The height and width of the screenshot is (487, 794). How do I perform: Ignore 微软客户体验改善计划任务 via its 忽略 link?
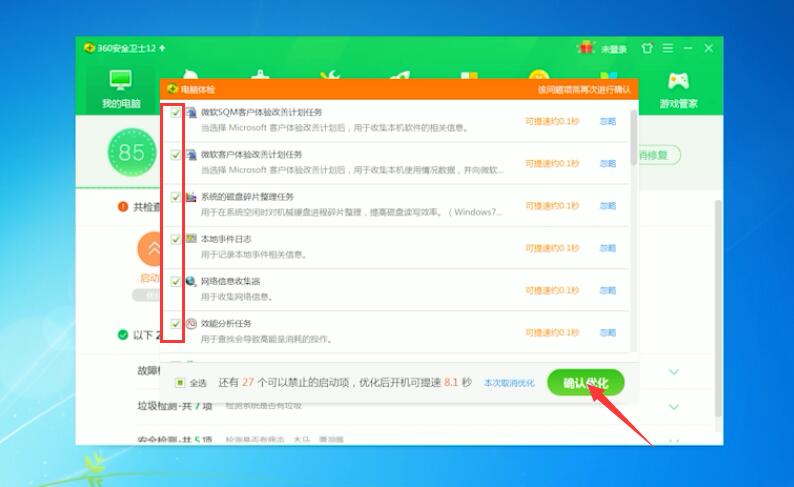(x=608, y=164)
